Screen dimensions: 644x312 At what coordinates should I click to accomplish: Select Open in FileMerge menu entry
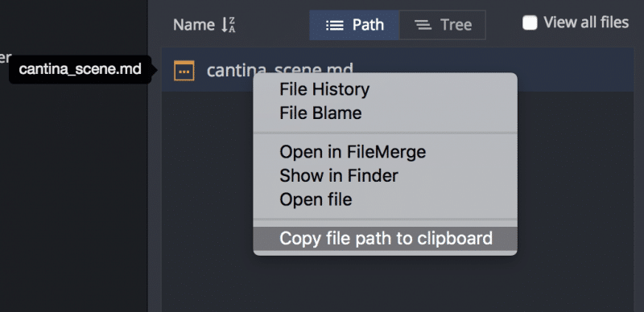point(353,152)
